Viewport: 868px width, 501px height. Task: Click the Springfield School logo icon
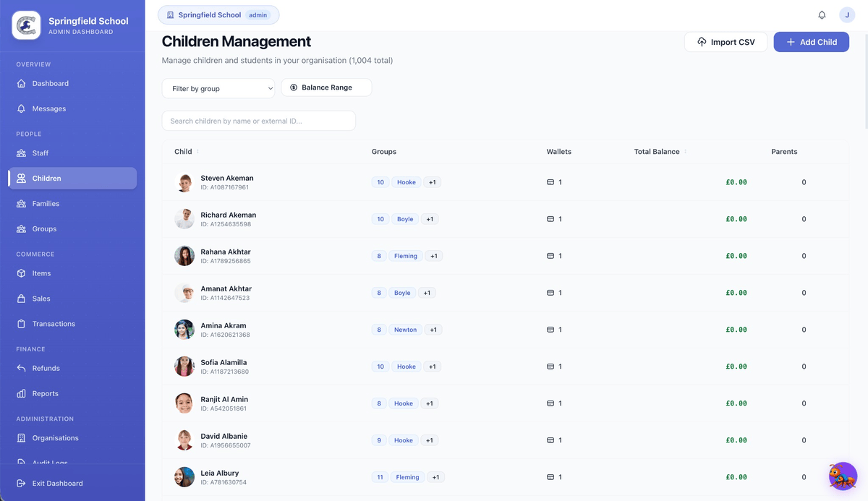point(25,25)
